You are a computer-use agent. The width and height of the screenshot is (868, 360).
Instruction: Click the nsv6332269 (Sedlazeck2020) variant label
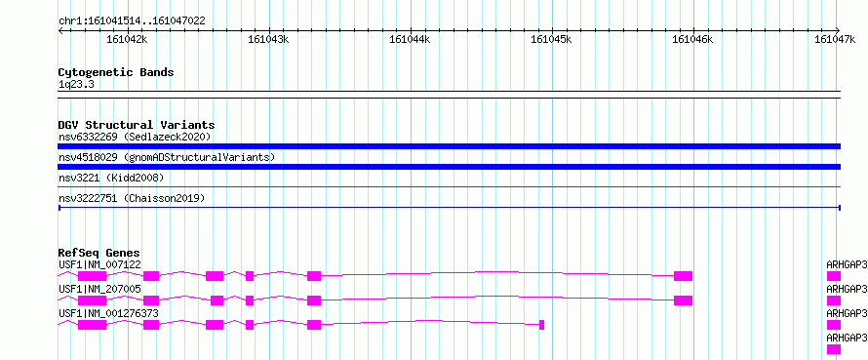pyautogui.click(x=135, y=137)
